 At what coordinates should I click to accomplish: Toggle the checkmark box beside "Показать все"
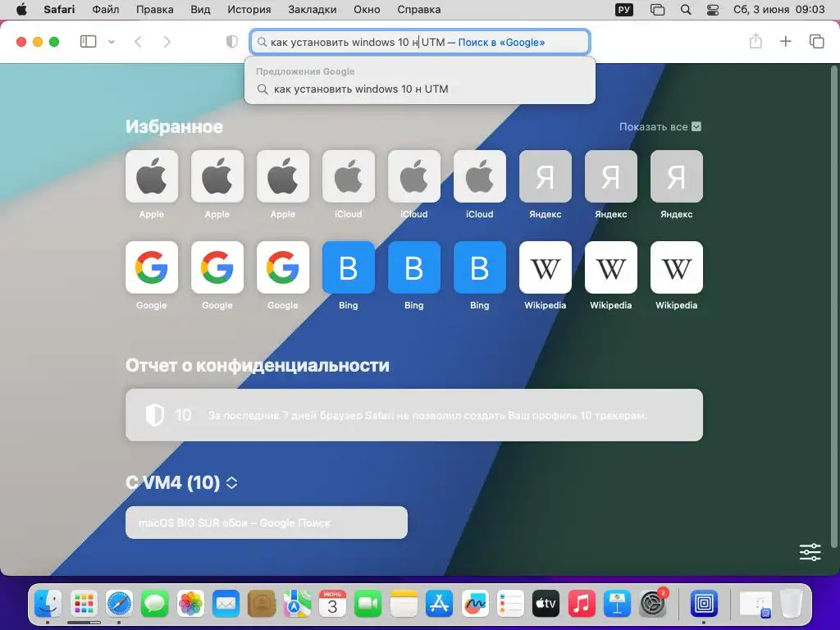pyautogui.click(x=696, y=127)
